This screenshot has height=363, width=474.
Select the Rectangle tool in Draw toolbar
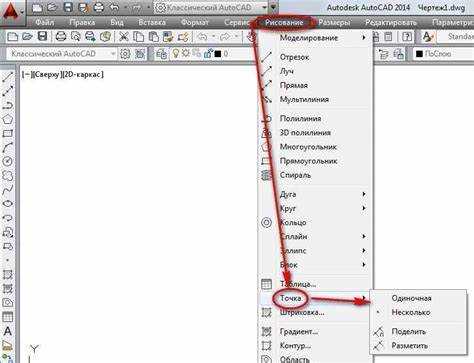[x=7, y=133]
